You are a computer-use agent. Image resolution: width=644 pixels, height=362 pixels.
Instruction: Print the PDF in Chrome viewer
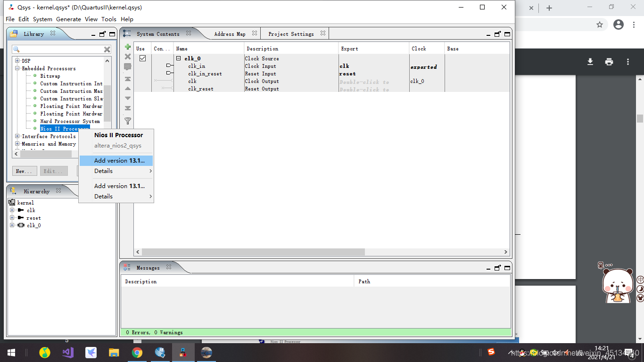(609, 62)
